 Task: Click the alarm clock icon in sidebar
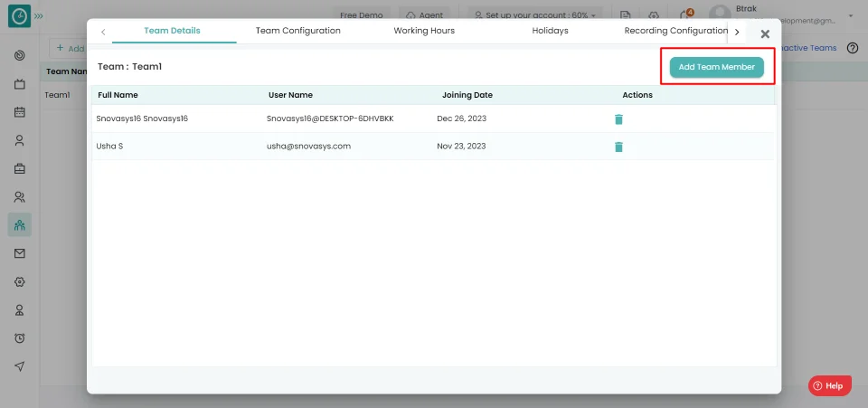click(19, 338)
